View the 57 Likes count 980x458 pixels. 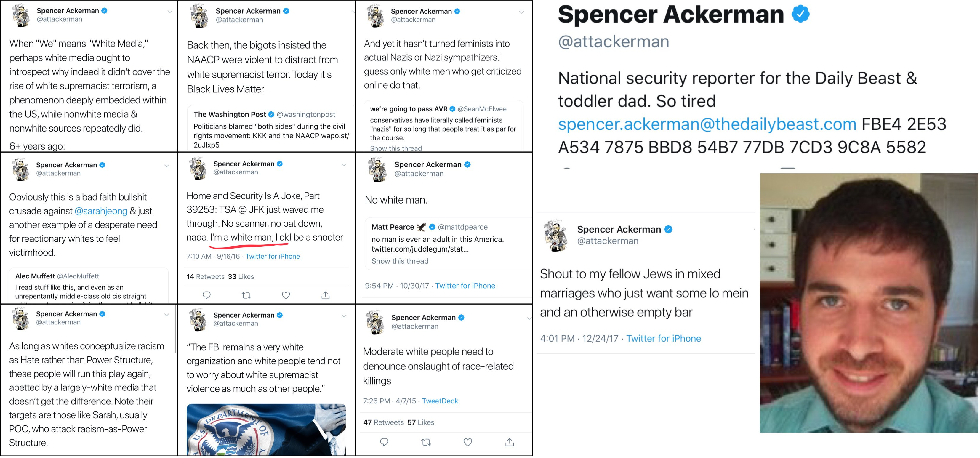coord(420,422)
